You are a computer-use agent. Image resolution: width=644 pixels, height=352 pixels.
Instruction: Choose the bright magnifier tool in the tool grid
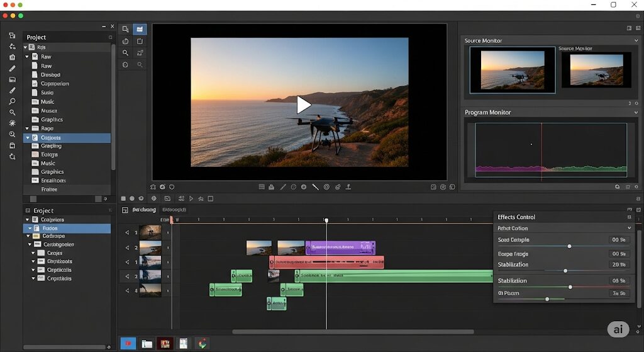pyautogui.click(x=126, y=53)
